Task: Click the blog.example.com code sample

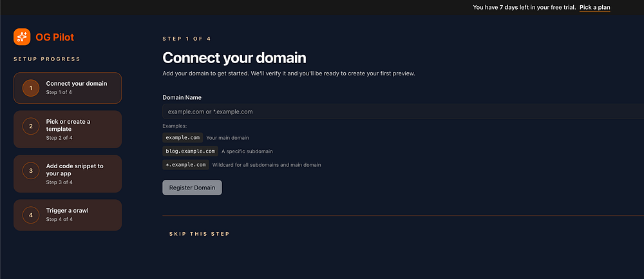Action: pos(190,151)
